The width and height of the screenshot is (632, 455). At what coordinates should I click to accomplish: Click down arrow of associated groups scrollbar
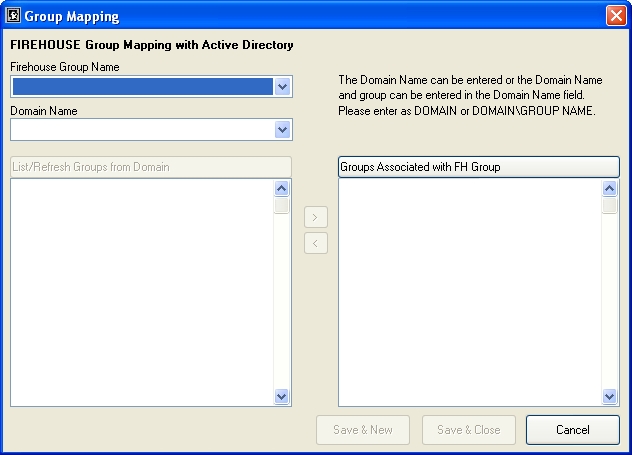(609, 396)
